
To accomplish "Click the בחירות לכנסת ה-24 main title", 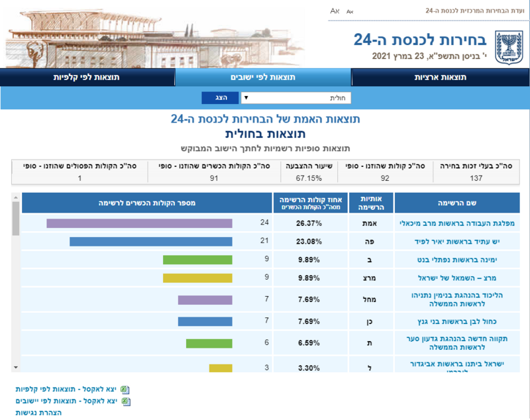I will pyautogui.click(x=420, y=40).
